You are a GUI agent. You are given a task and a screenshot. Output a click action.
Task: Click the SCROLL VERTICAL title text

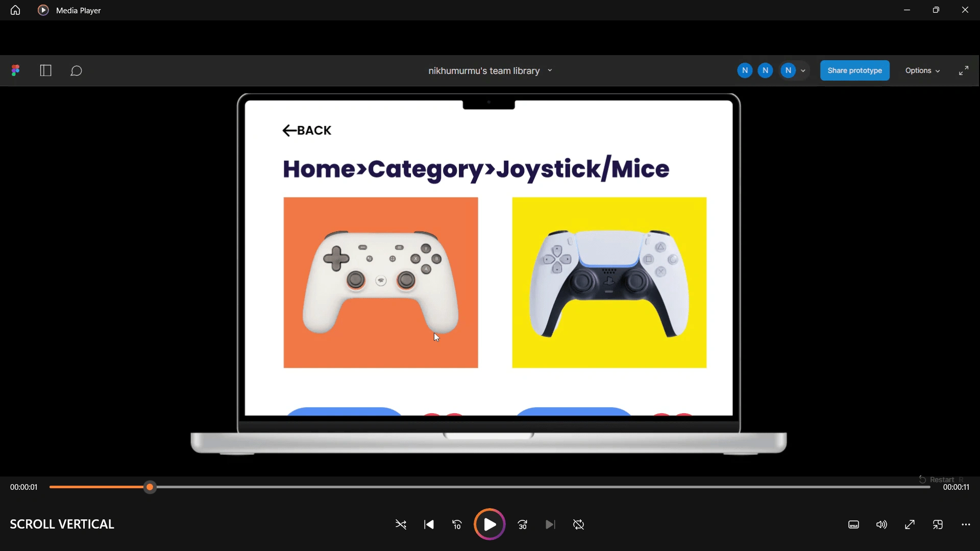pyautogui.click(x=62, y=524)
